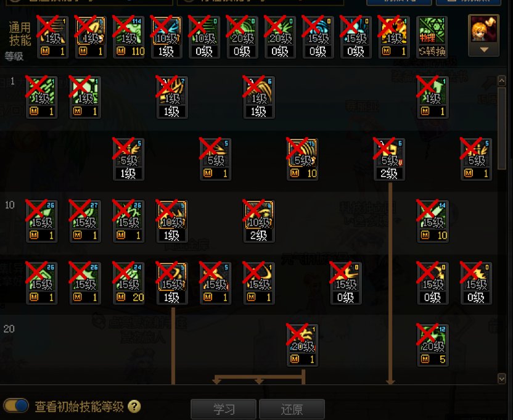Click the scrollbar up arrow
Viewport: 513px width, 420px height.
(501, 81)
